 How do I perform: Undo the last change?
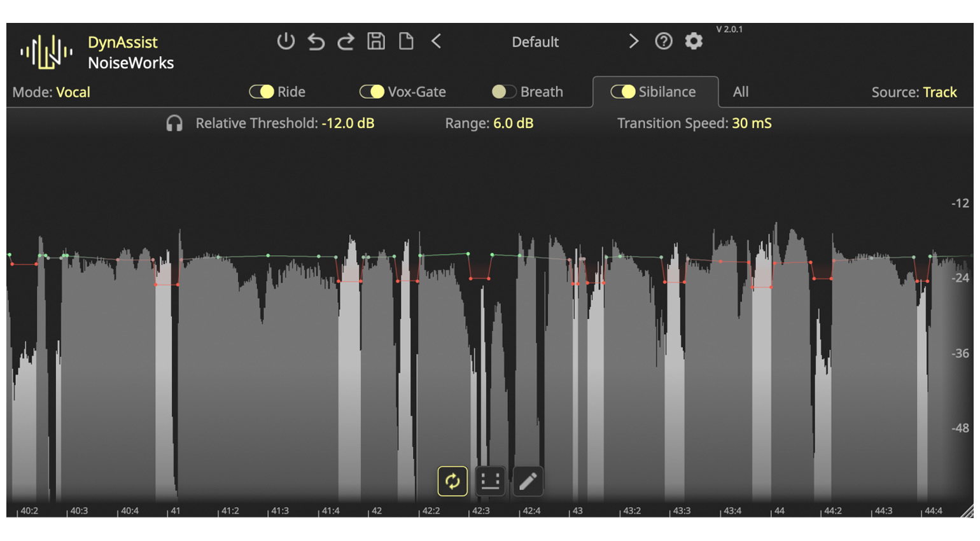pos(316,42)
